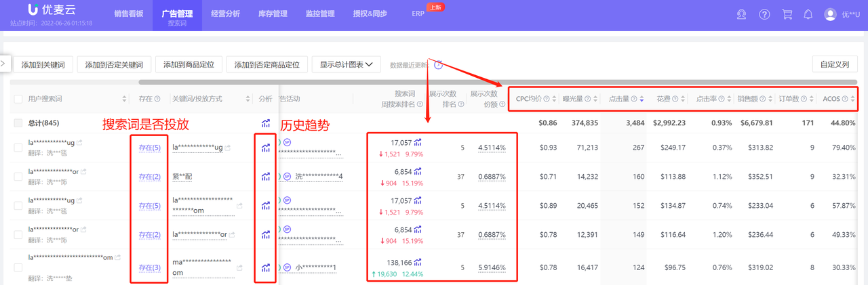Sort by CPC均价 column arrows
Image resolution: width=868 pixels, height=285 pixels.
tap(554, 99)
